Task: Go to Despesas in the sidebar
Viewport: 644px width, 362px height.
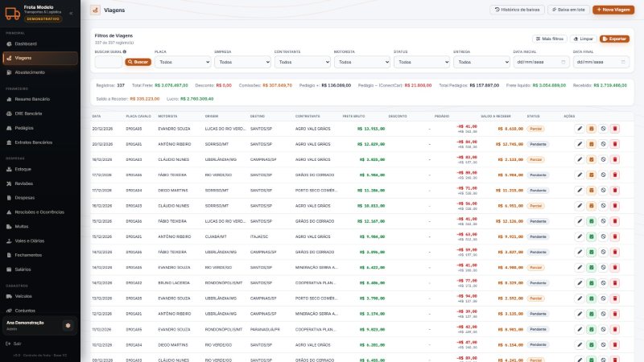Action: [39, 198]
